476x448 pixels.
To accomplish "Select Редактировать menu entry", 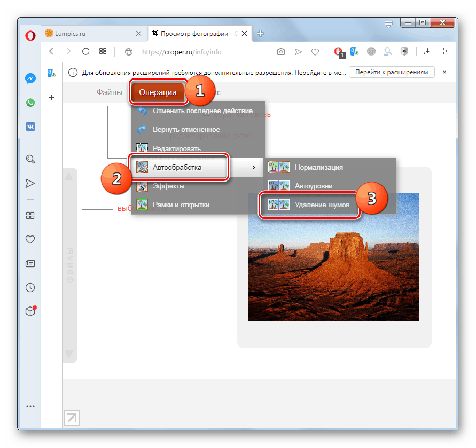I will click(198, 148).
